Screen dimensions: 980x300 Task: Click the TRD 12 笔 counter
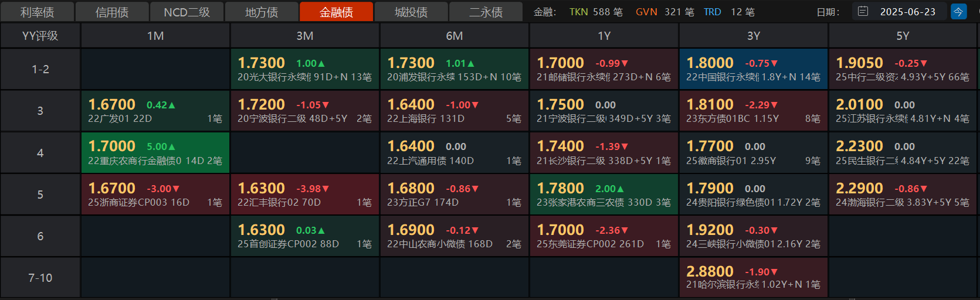(729, 12)
